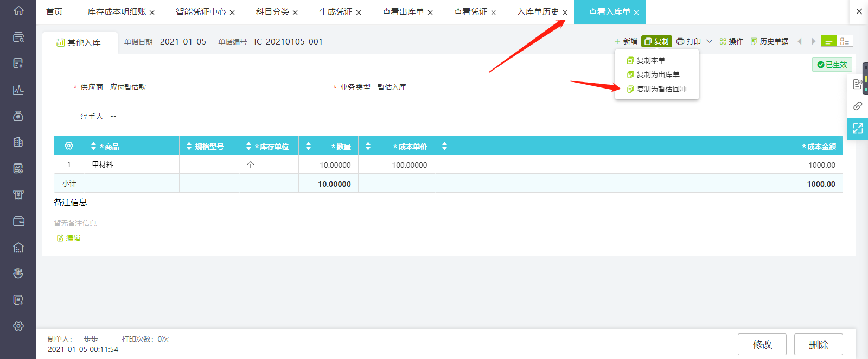Click the attachment link icon on right
This screenshot has height=359, width=868.
pos(858,106)
